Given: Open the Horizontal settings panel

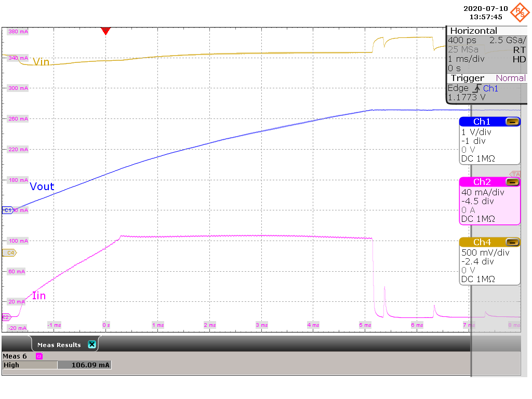Looking at the screenshot, I should [473, 30].
